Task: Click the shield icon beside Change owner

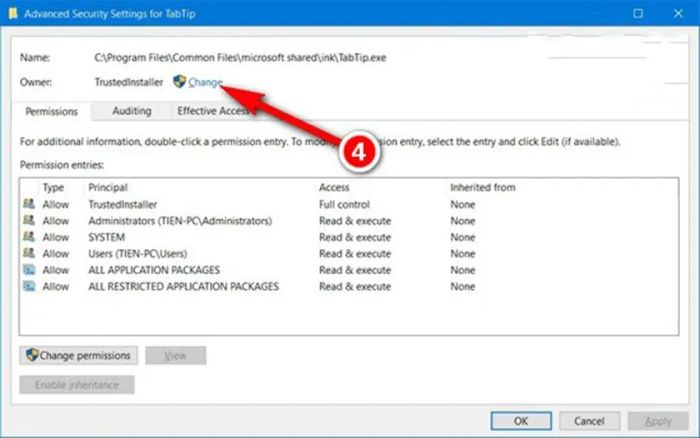Action: (179, 82)
